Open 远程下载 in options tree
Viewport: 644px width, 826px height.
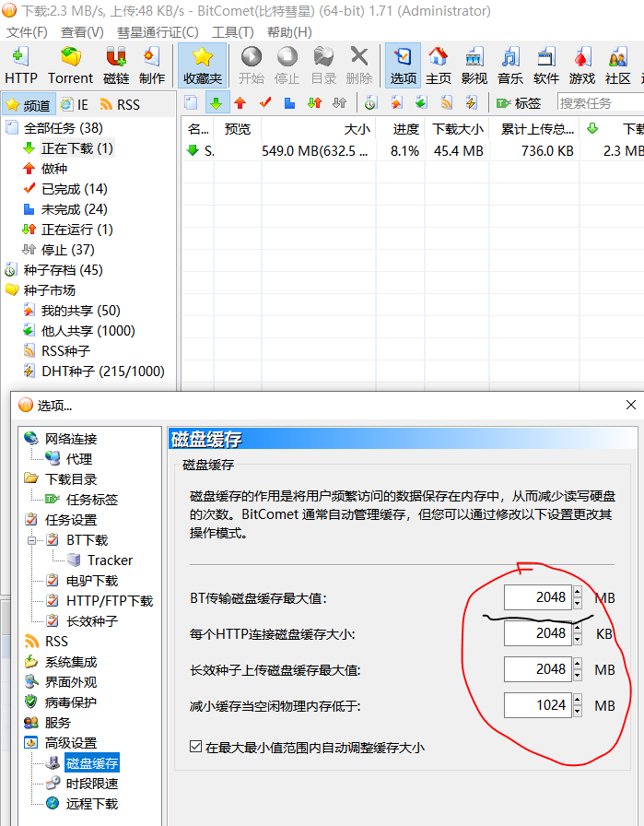(x=91, y=804)
